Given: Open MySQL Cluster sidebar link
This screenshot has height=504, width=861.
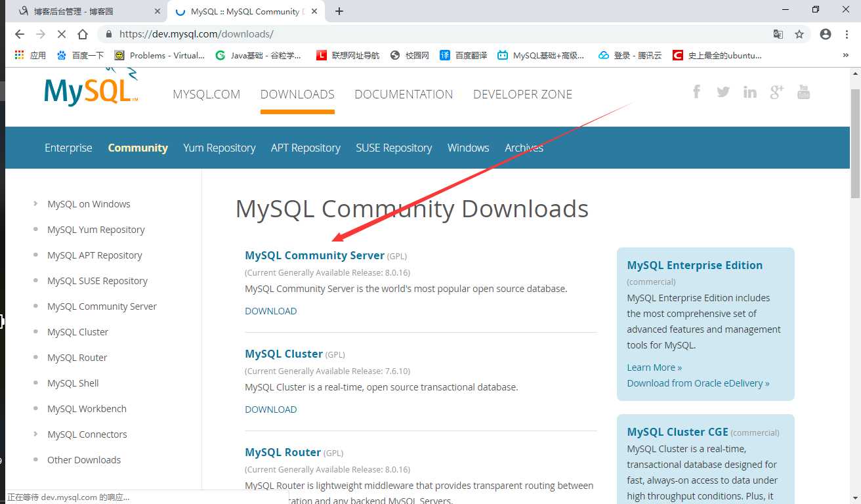Looking at the screenshot, I should 77,332.
